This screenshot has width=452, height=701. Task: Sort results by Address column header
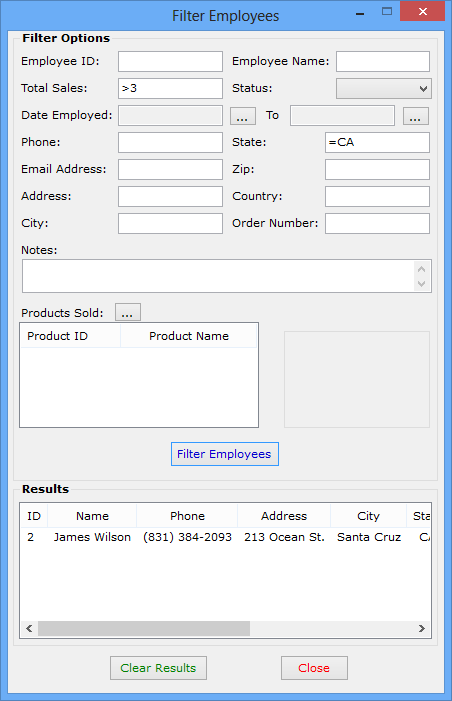(x=284, y=516)
